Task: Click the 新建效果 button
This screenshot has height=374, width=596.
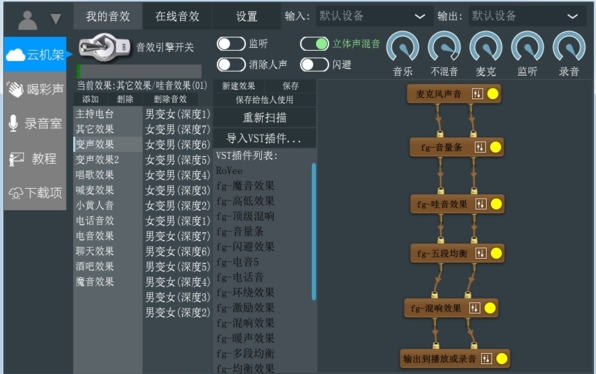Action: click(238, 86)
